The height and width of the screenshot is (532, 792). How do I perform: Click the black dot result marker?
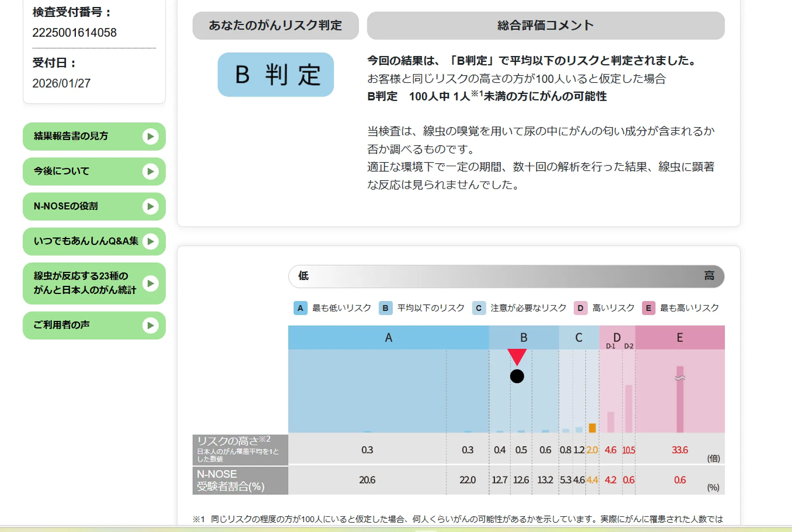click(517, 377)
